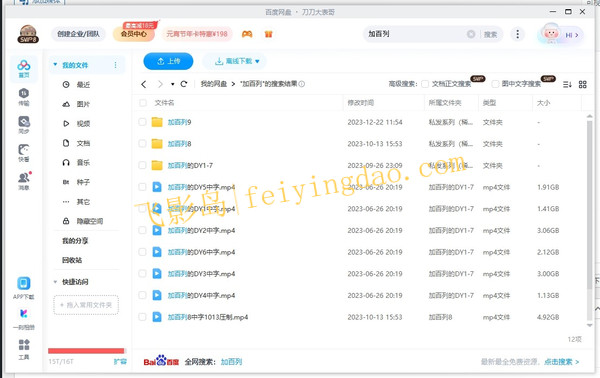
Task: Open the 消息 messages icon in sidebar
Action: pyautogui.click(x=24, y=181)
